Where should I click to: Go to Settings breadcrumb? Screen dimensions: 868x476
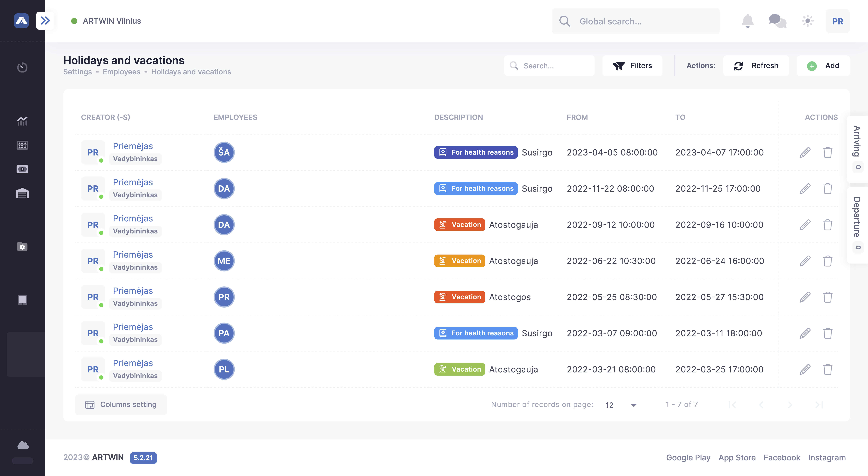(x=78, y=72)
